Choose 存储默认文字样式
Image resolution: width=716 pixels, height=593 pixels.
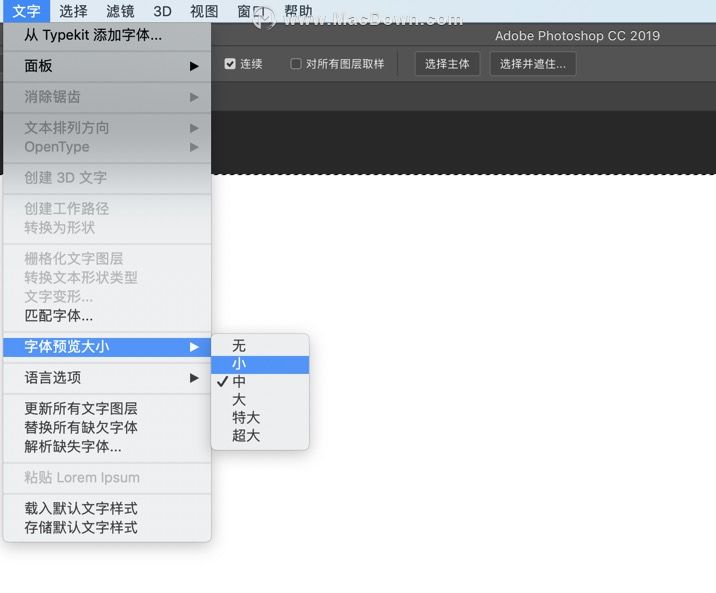click(x=107, y=527)
